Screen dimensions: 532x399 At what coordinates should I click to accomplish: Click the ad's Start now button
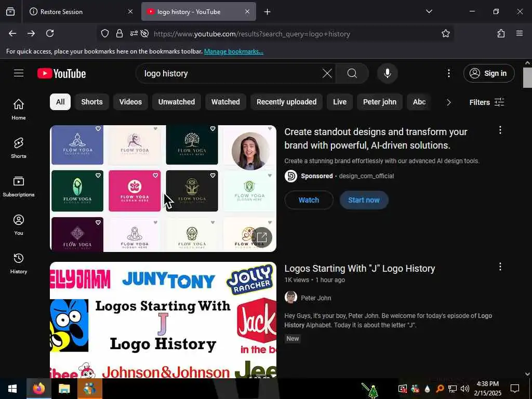pyautogui.click(x=364, y=200)
